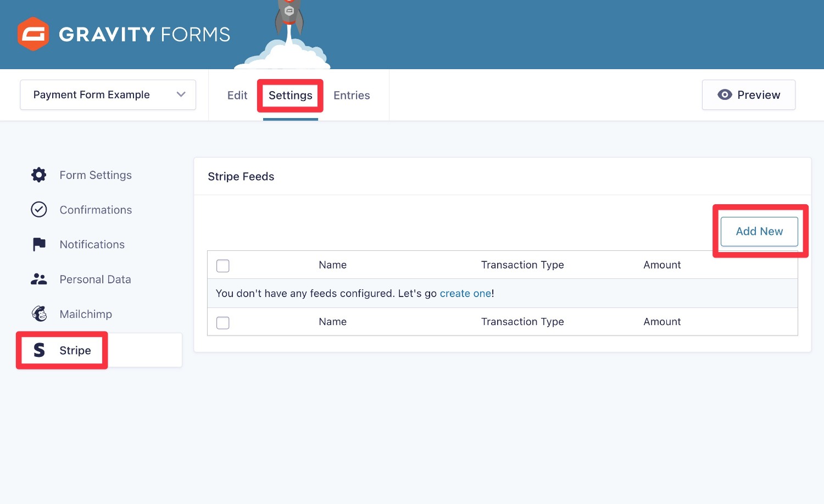Check the bottom select-all checkbox in feeds table

click(x=222, y=323)
